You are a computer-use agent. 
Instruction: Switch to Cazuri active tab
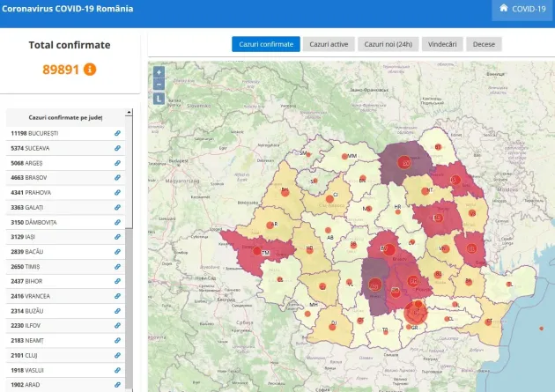pyautogui.click(x=329, y=44)
